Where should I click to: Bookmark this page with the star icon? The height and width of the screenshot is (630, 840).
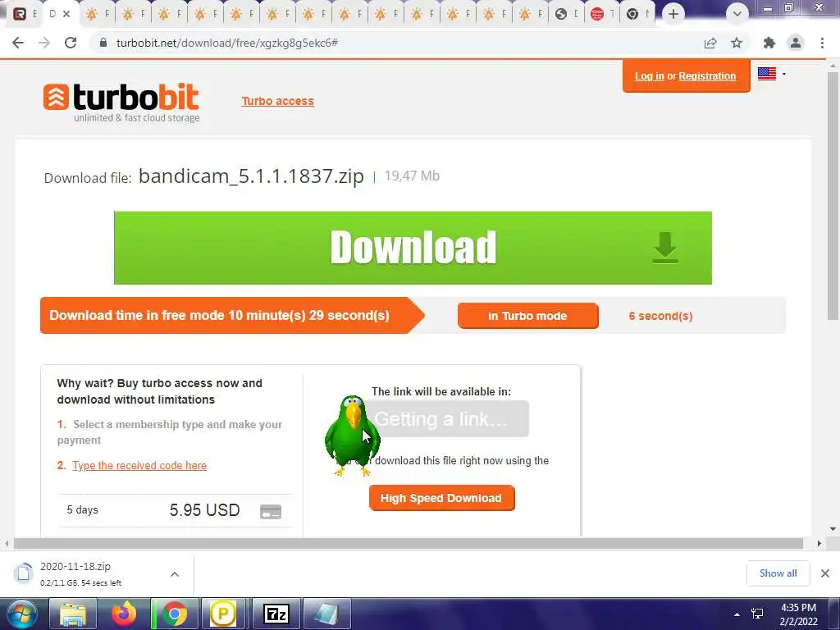[737, 43]
